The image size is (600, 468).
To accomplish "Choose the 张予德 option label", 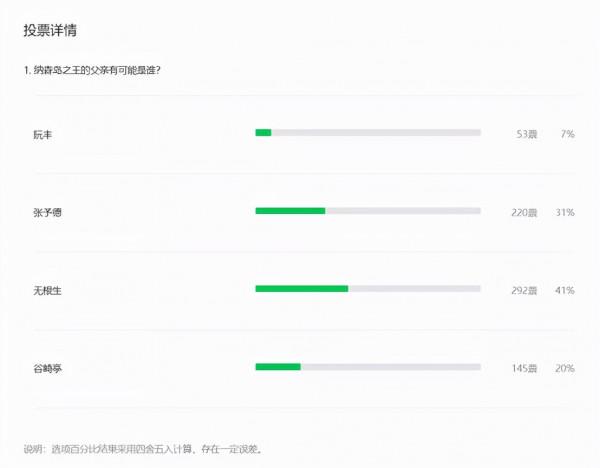I will click(x=47, y=212).
